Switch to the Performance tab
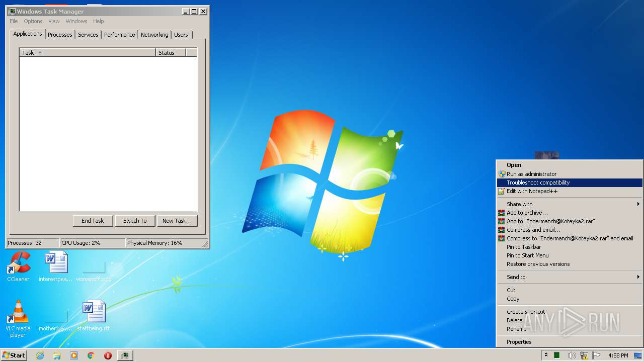Screen dimensions: 644x362 (120, 35)
